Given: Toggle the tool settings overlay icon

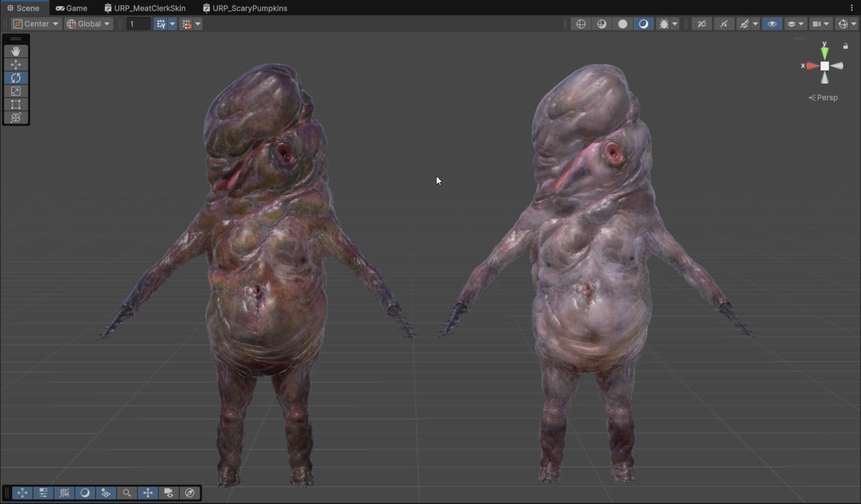Looking at the screenshot, I should point(43,493).
